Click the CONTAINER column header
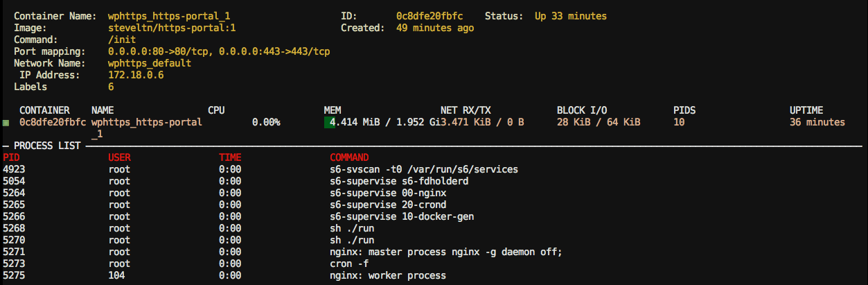The image size is (868, 285). pyautogui.click(x=44, y=110)
